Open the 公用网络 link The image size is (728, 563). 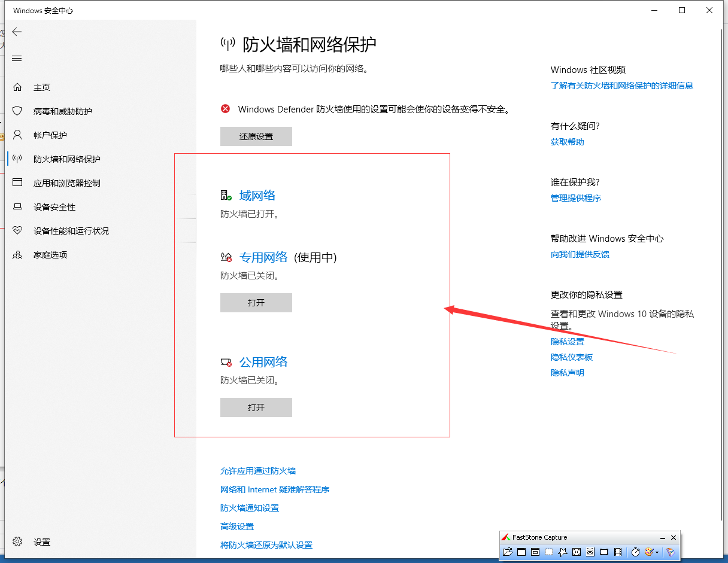[263, 362]
